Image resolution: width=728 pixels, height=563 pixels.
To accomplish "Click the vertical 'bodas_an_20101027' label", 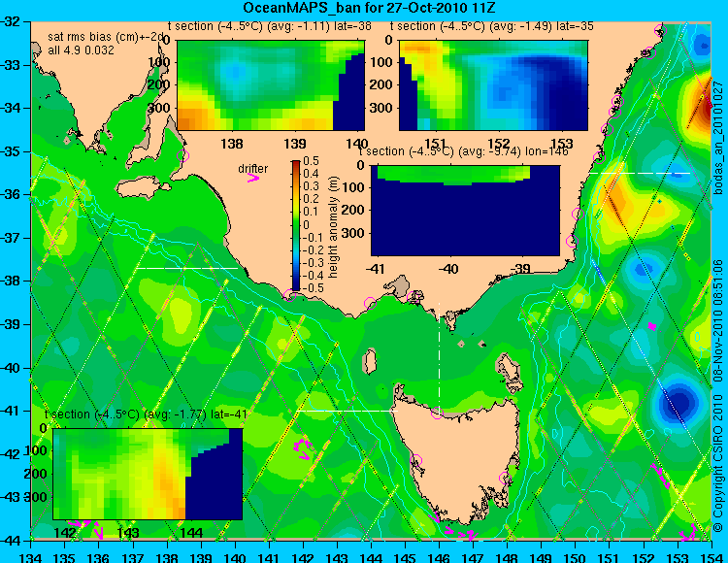I will (x=718, y=138).
